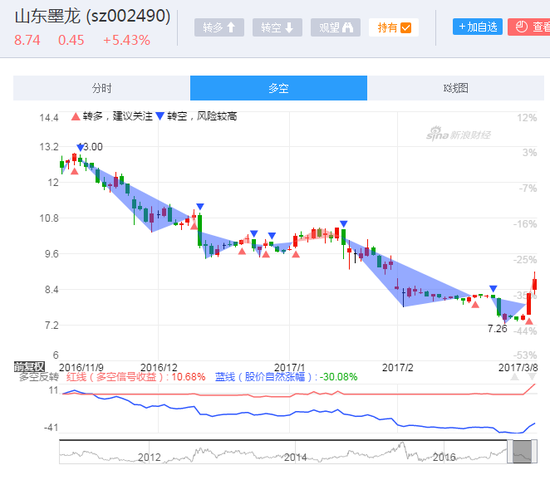Click the binoculars icon in 观望
The height and width of the screenshot is (480, 550).
click(x=347, y=27)
